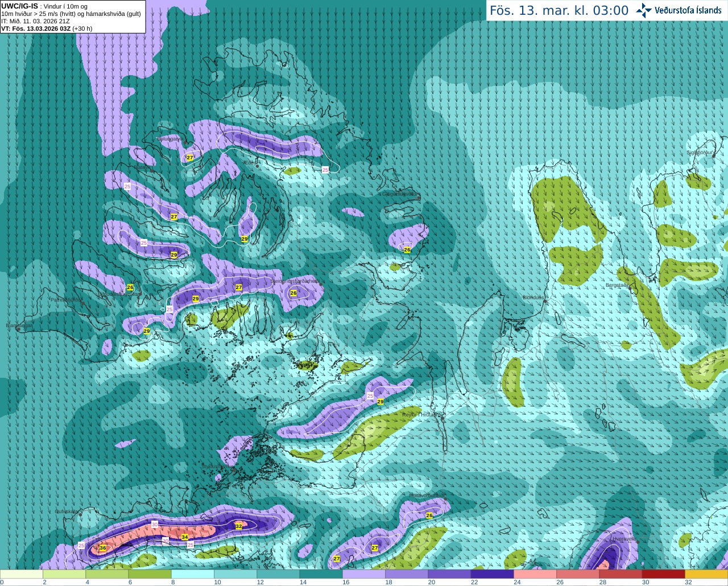Pick the light cyan 8–10 legend swatch

coord(193,574)
